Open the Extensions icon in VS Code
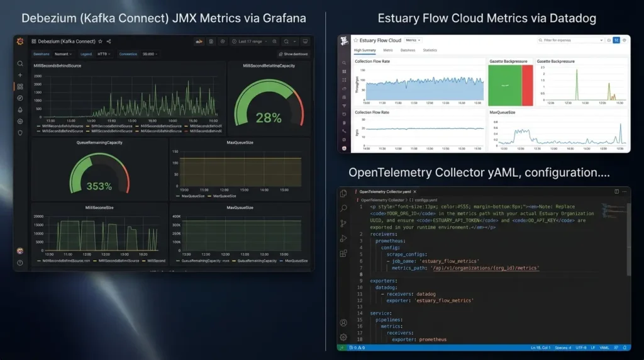The height and width of the screenshot is (360, 644). point(343,254)
